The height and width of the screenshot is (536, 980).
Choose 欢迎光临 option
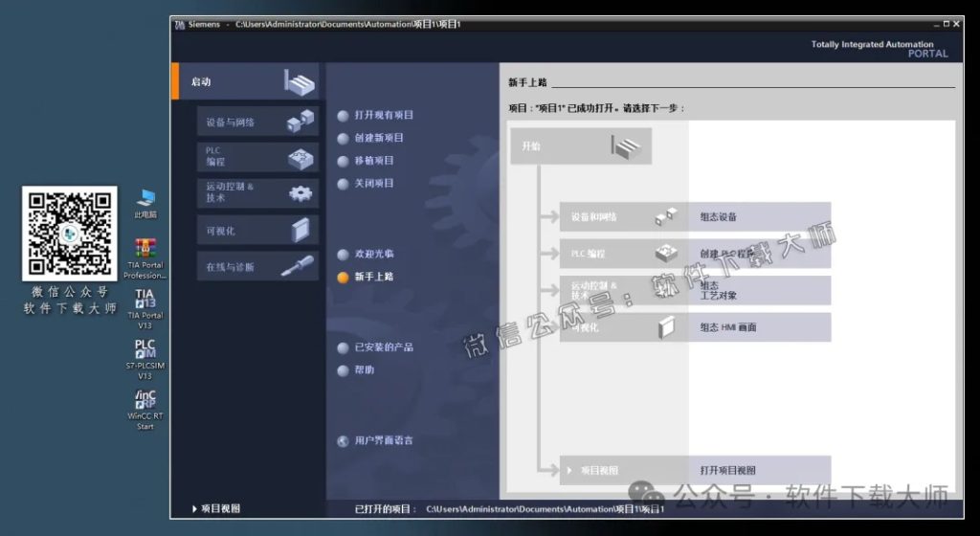tap(366, 254)
